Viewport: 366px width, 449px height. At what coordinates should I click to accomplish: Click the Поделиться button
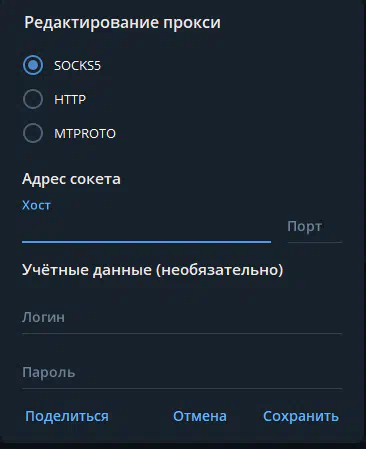coord(67,416)
